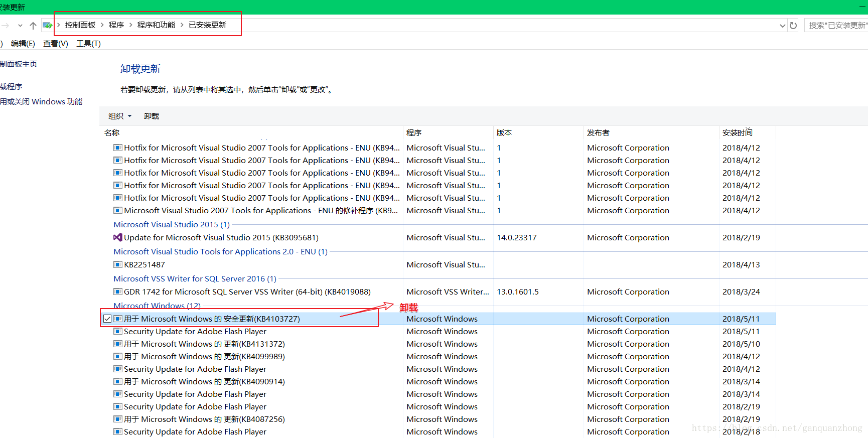Open the Control Panel home link
Image resolution: width=868 pixels, height=438 pixels.
tap(19, 64)
